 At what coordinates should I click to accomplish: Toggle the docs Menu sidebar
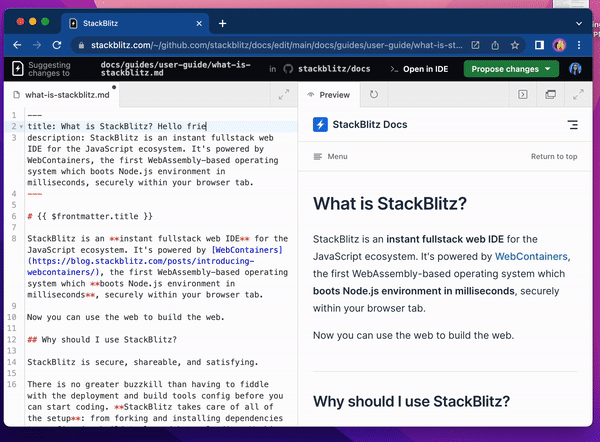(330, 157)
